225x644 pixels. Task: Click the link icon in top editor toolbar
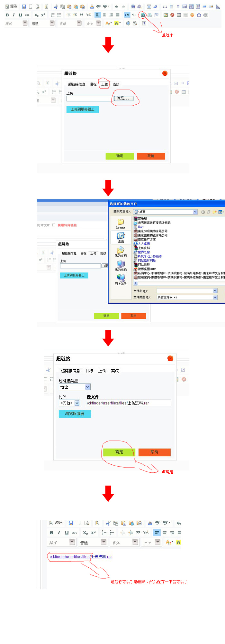coord(142,15)
